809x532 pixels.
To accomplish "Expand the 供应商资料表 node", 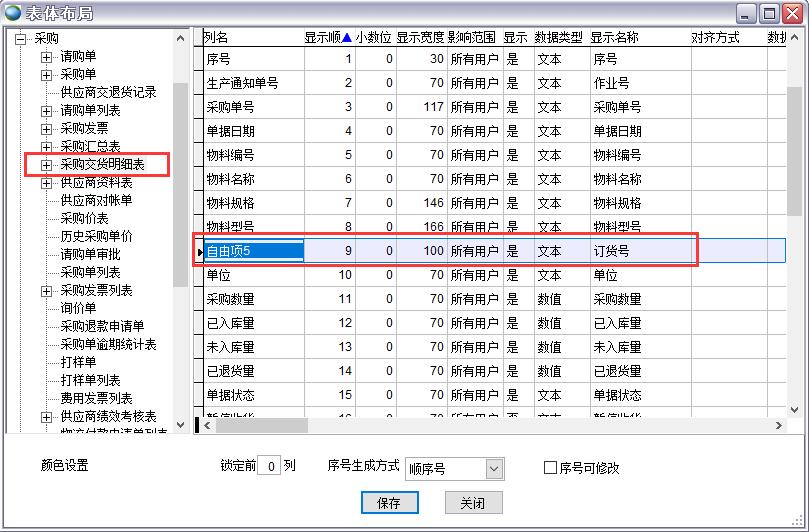I will (x=46, y=183).
